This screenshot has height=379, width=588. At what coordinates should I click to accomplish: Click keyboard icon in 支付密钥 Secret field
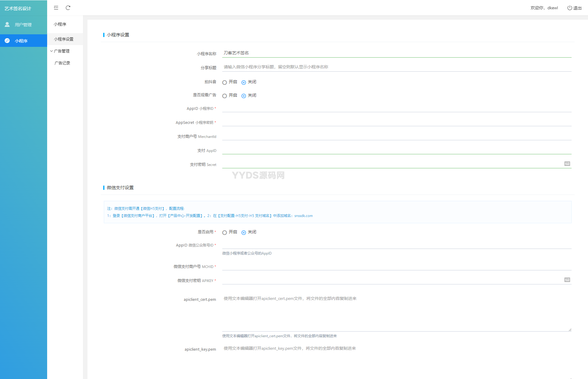click(x=567, y=164)
